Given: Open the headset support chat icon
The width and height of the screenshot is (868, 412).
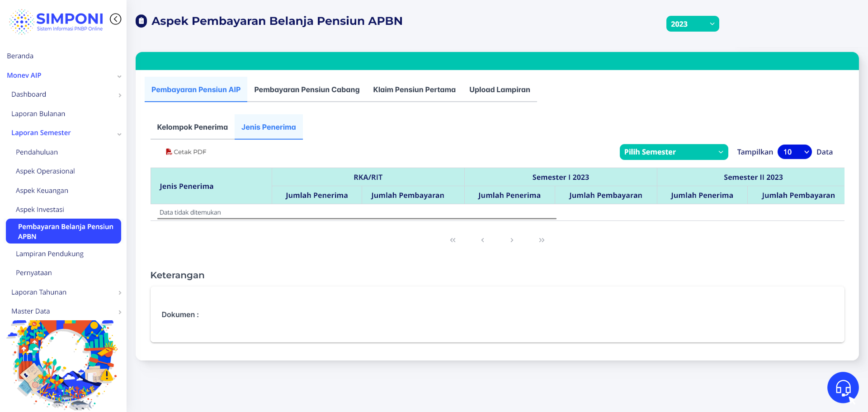Looking at the screenshot, I should point(843,387).
